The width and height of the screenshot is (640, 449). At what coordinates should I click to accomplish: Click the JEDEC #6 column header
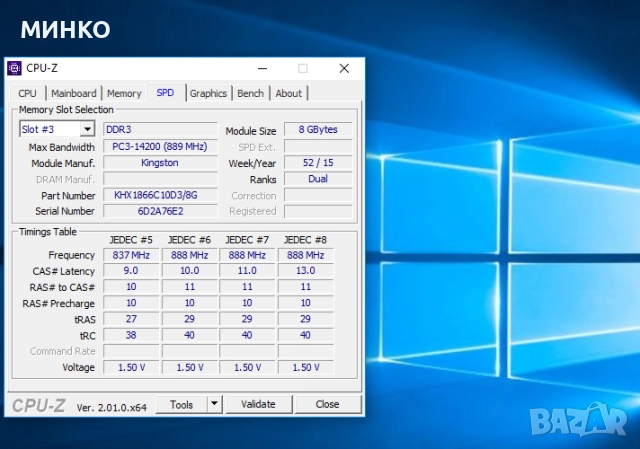pyautogui.click(x=189, y=240)
